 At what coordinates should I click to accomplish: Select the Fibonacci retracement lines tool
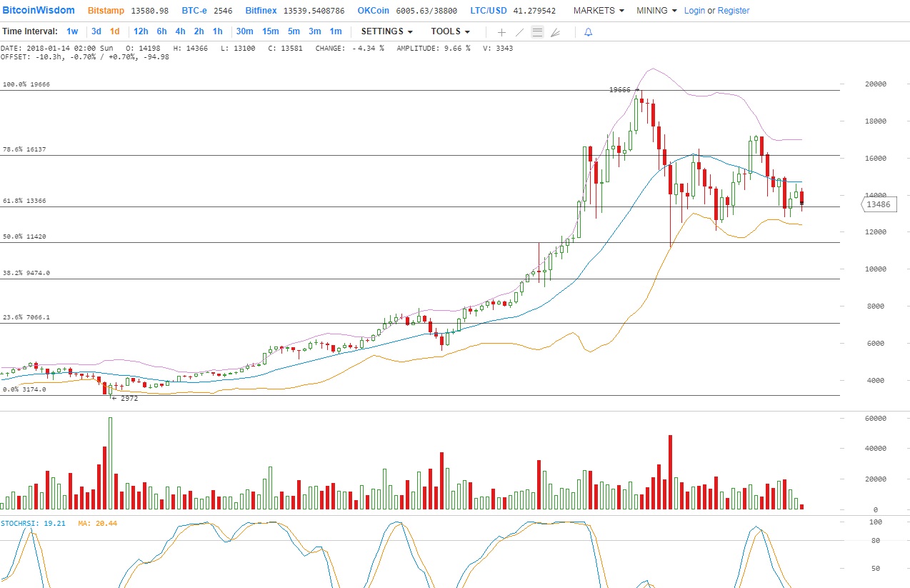(537, 32)
